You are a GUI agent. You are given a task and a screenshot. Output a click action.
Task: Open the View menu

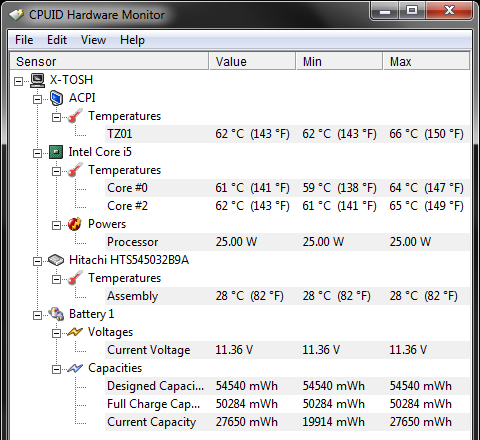tap(93, 40)
